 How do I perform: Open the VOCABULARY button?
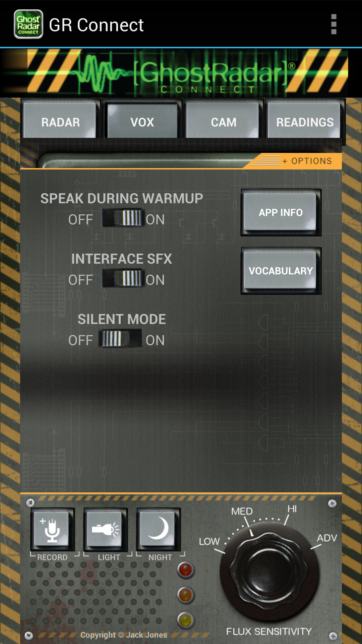[281, 271]
